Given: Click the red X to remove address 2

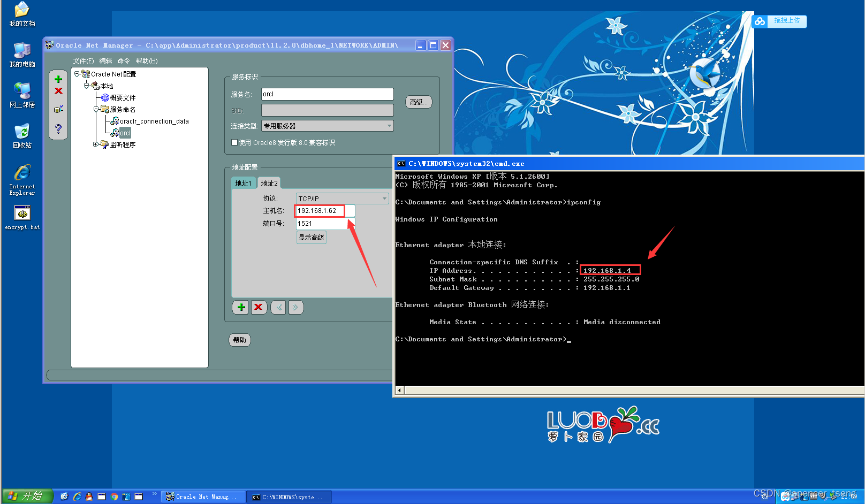Looking at the screenshot, I should [259, 307].
